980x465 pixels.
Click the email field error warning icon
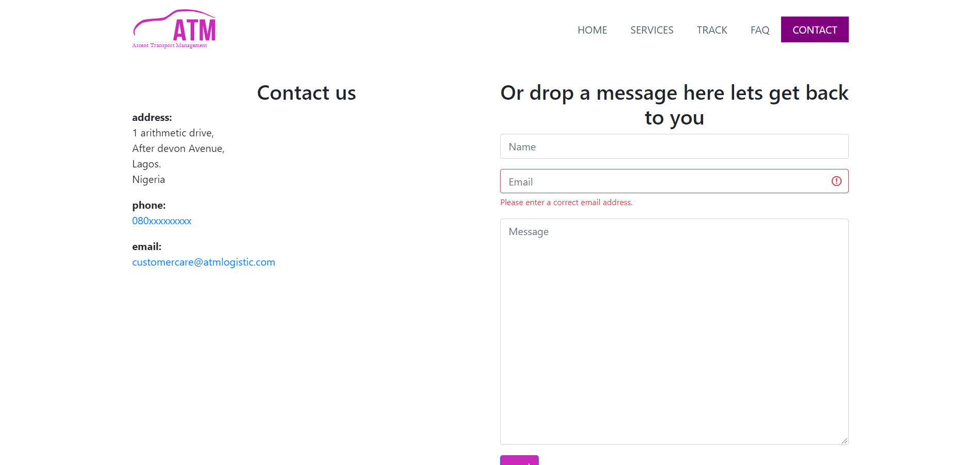836,181
